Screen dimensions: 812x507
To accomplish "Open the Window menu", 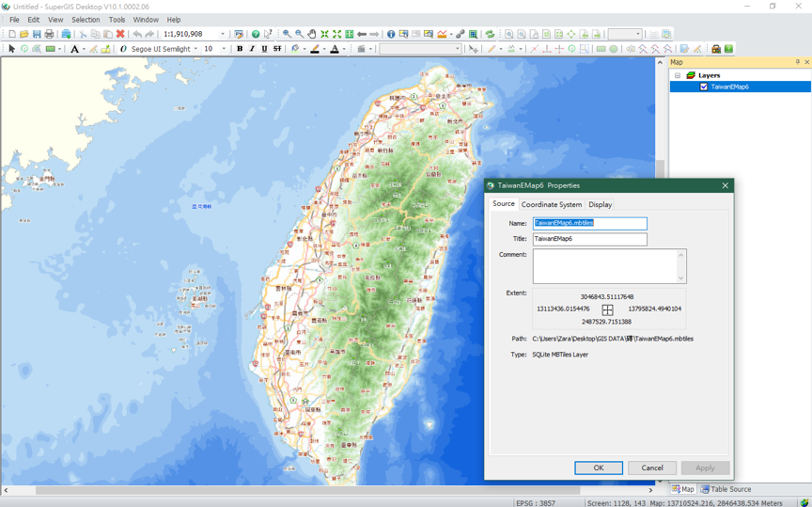I will coord(146,20).
